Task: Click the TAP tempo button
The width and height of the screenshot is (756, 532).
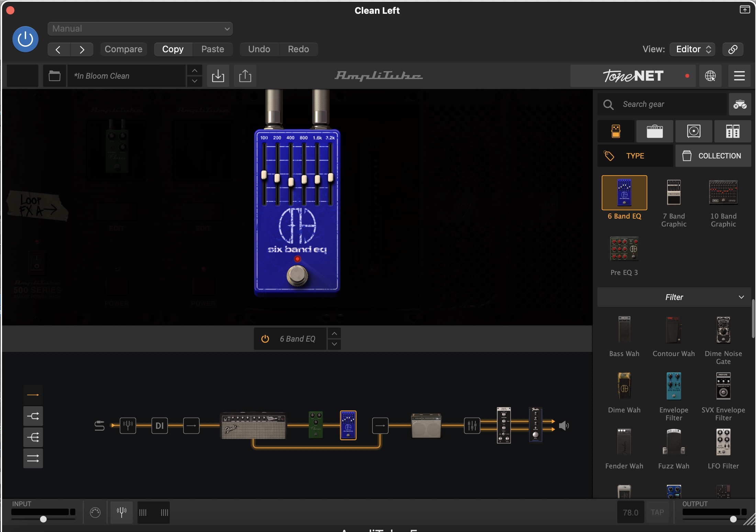Action: (657, 512)
